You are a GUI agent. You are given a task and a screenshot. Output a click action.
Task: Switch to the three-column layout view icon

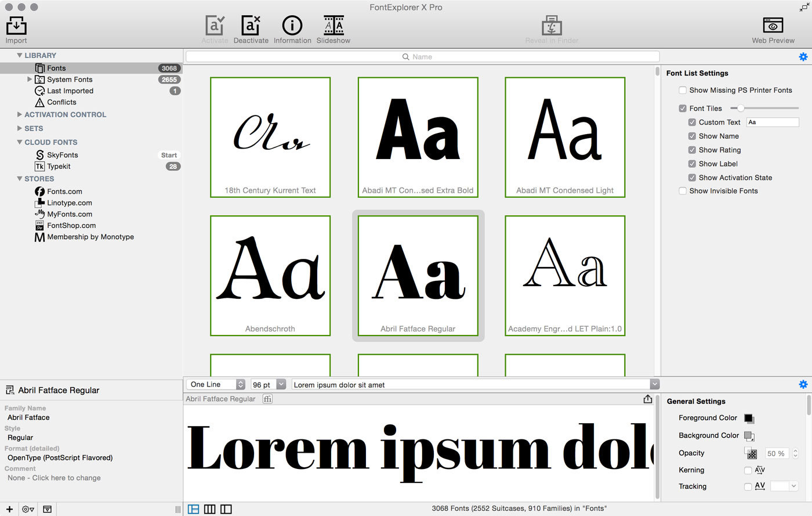coord(210,509)
